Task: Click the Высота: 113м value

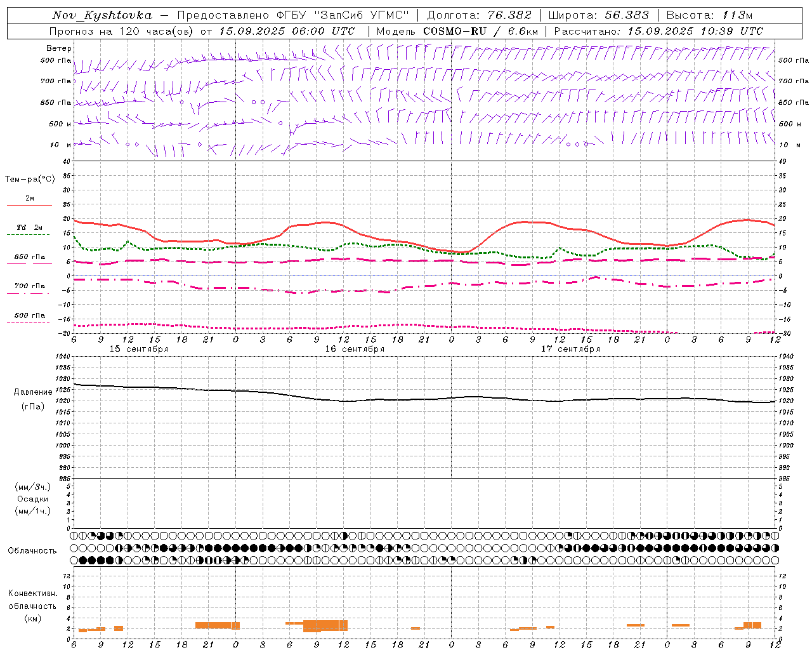Action: point(709,15)
